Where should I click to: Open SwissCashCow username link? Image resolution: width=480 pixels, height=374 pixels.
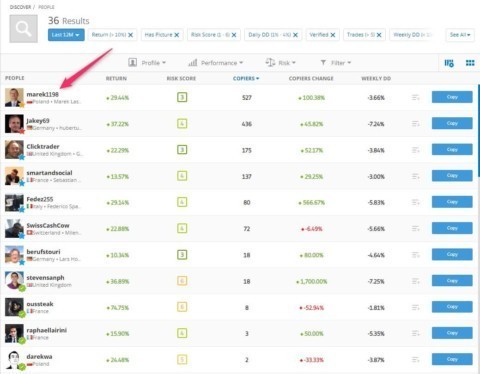[x=48, y=226]
